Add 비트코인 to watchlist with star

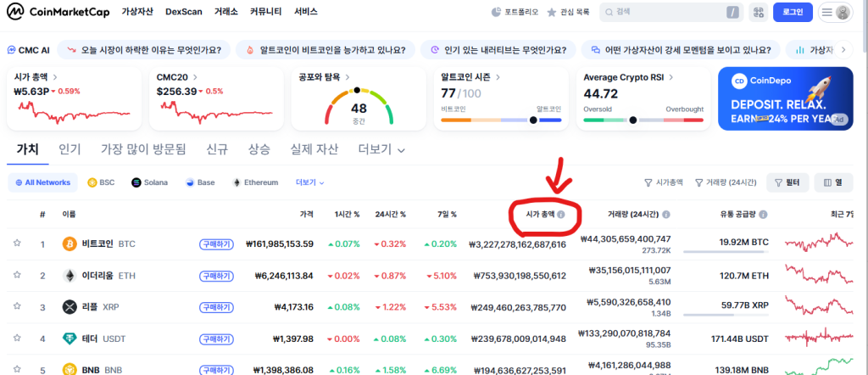[x=16, y=243]
